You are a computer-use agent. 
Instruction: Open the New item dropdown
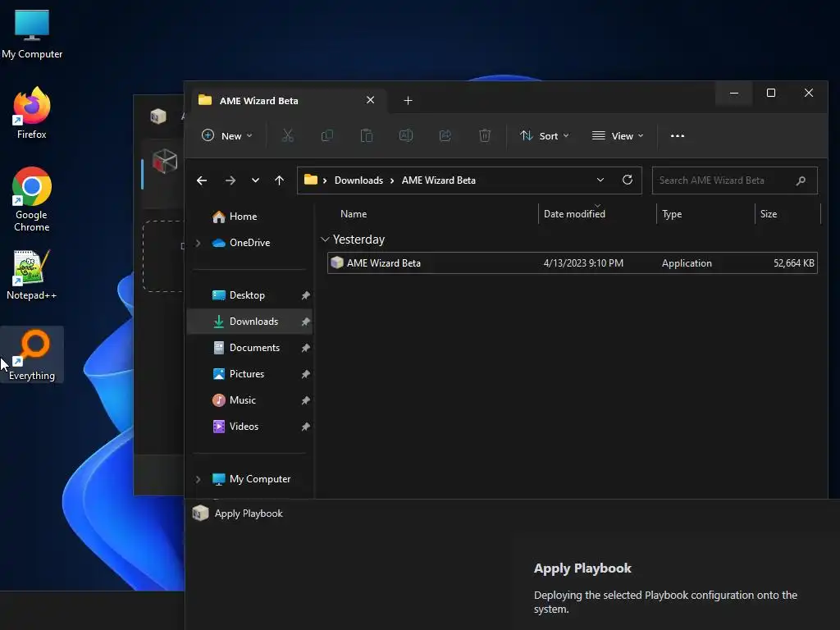(x=226, y=135)
